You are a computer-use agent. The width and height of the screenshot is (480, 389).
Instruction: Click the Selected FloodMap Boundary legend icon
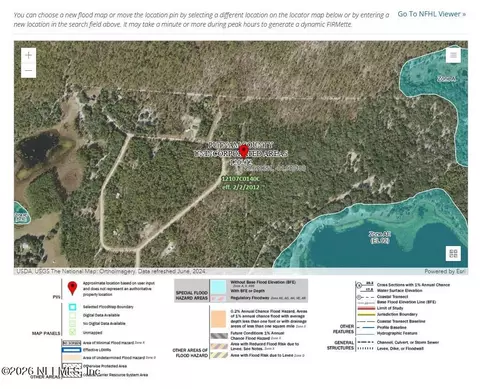coord(72,307)
